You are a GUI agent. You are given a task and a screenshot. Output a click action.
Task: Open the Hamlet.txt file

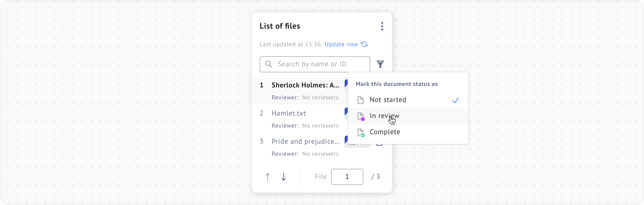289,113
